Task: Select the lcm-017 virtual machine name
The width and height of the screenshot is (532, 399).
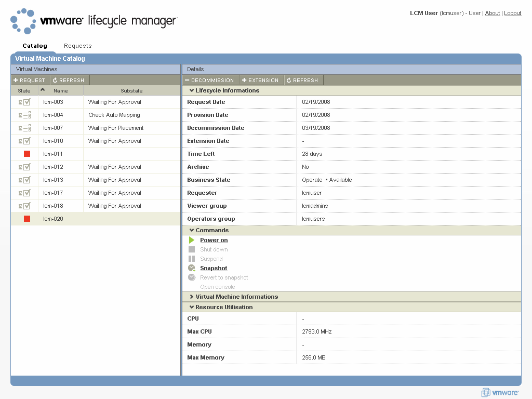Action: tap(53, 193)
